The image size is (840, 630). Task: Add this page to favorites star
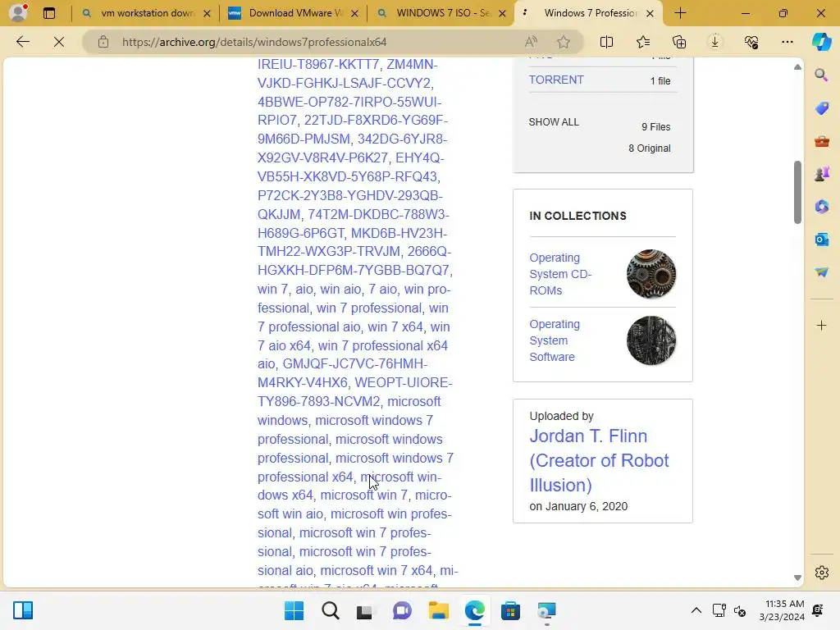coord(563,42)
